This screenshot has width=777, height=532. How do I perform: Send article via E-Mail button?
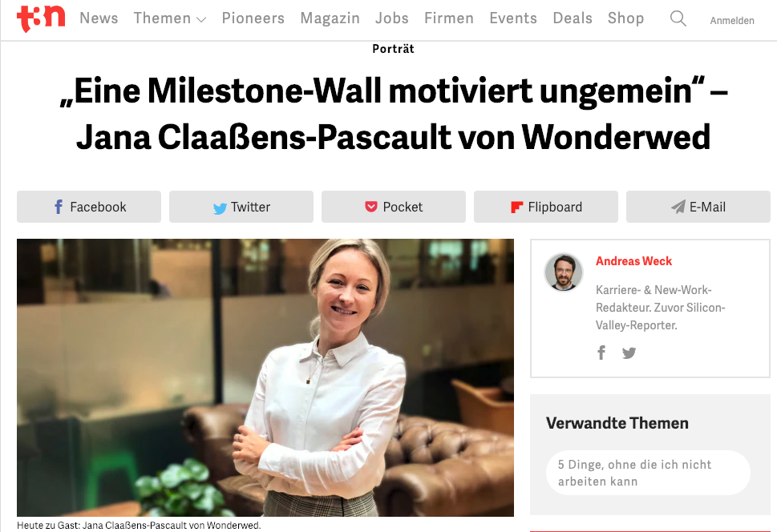tap(698, 207)
